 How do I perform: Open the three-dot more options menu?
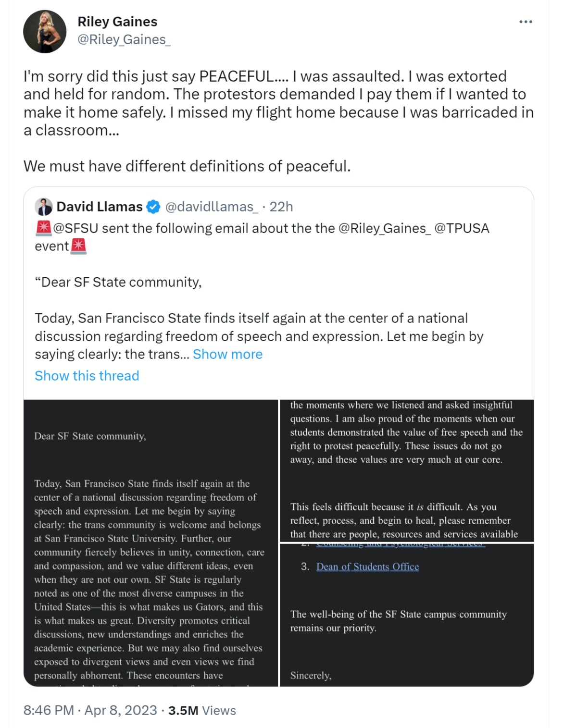click(526, 22)
